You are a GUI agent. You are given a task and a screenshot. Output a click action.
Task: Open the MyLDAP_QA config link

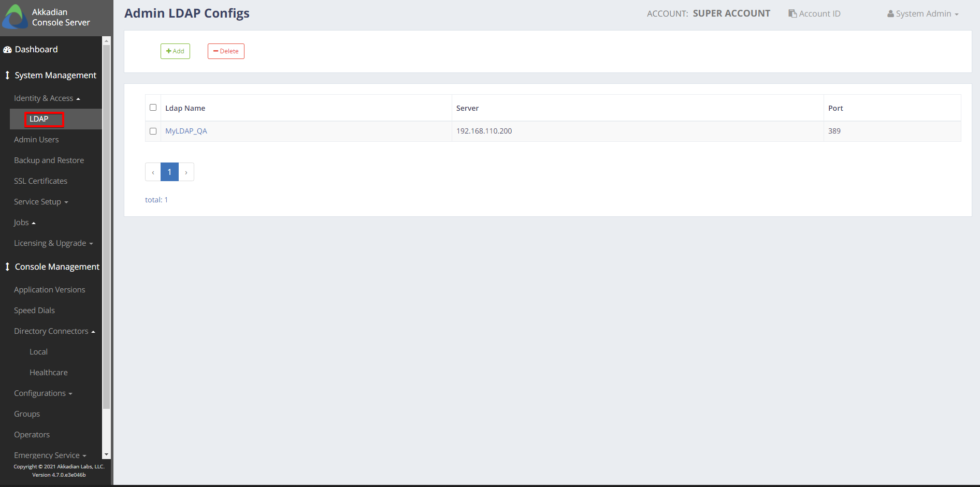point(186,131)
